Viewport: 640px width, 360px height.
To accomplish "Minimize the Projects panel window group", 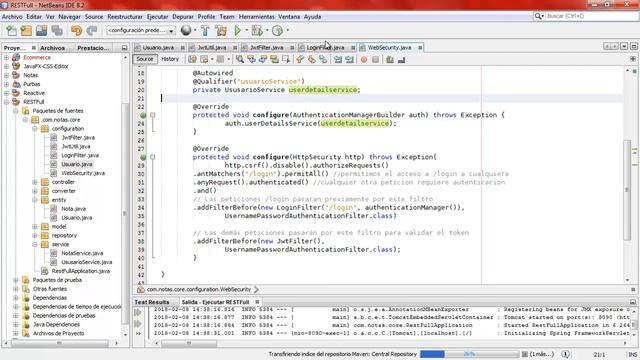I will pos(124,48).
